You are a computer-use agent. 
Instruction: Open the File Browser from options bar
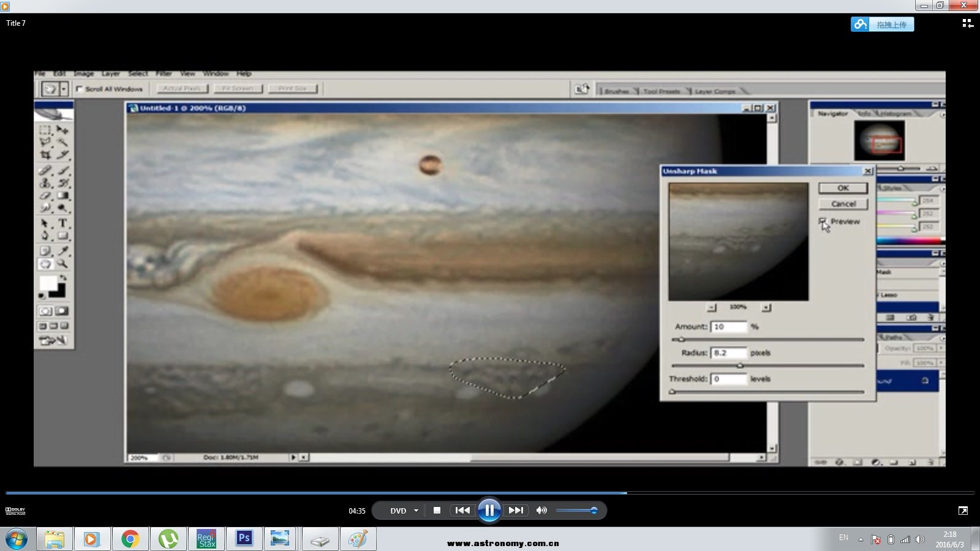tap(582, 89)
